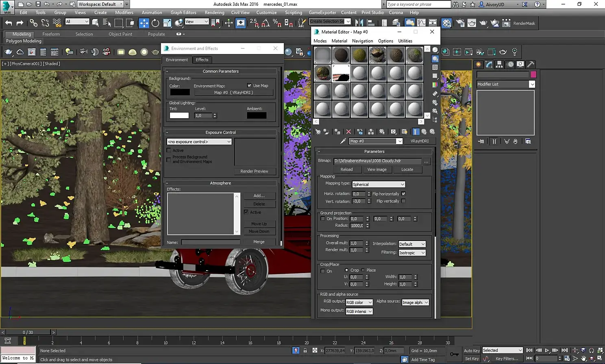Toggle Flip horizontally checkbox
Image resolution: width=605 pixels, height=364 pixels.
click(x=403, y=194)
